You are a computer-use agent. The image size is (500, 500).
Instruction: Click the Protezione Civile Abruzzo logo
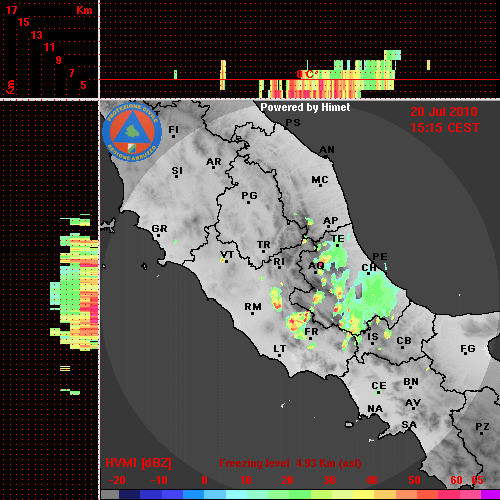(132, 132)
